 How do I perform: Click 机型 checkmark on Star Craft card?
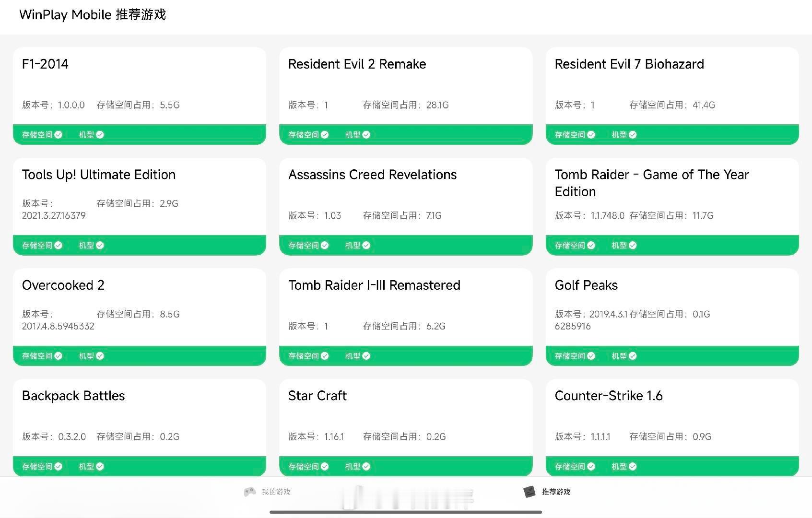click(x=366, y=466)
